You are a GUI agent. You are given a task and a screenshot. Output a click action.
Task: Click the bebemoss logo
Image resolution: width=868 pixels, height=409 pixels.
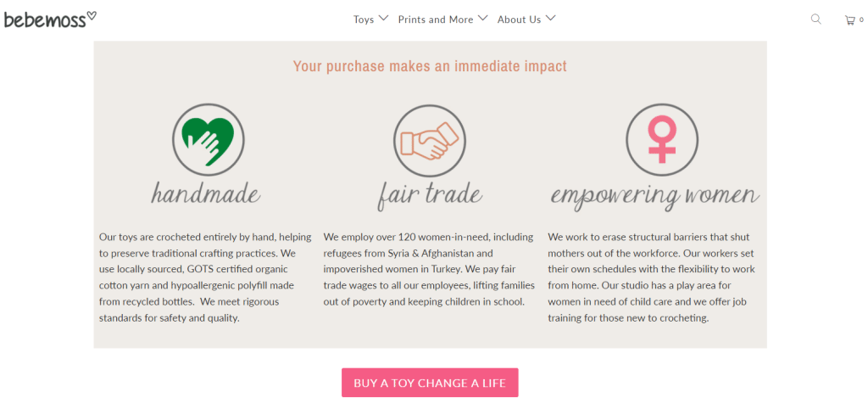pos(50,19)
